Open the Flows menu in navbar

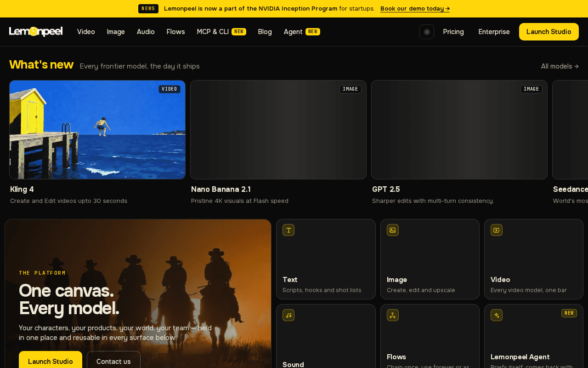[175, 32]
